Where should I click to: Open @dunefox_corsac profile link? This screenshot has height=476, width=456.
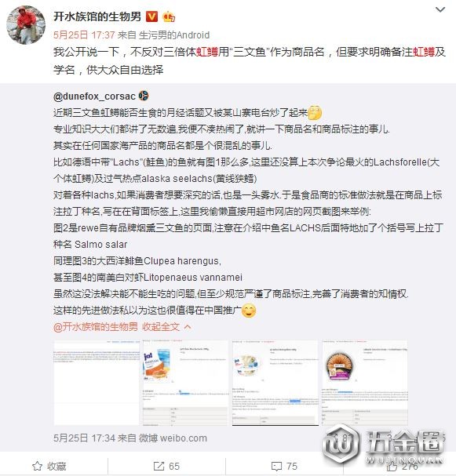(x=94, y=96)
